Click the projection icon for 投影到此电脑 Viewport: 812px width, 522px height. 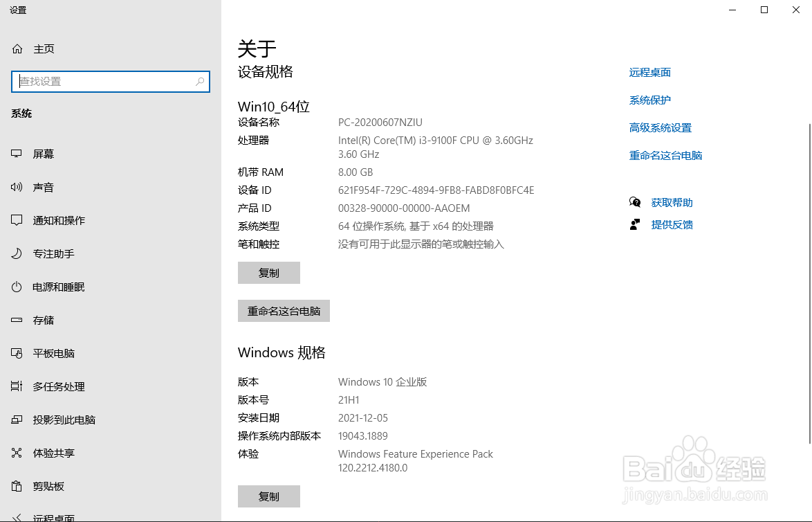click(x=17, y=420)
